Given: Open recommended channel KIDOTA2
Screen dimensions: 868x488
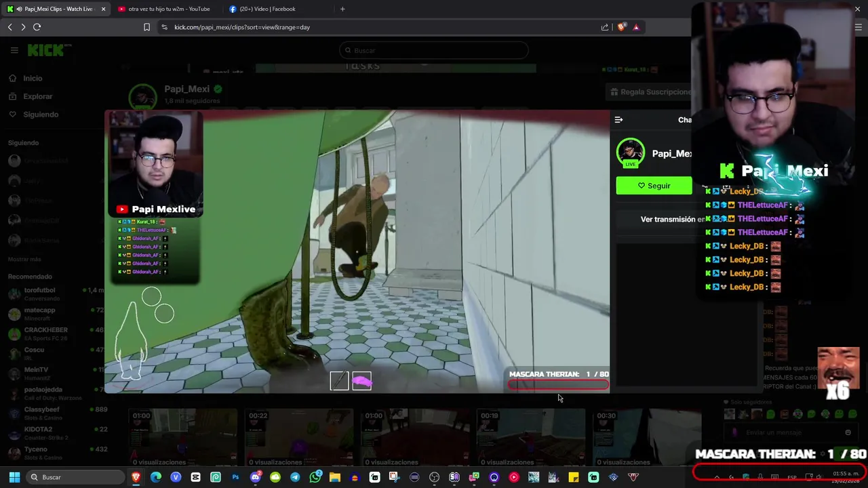Looking at the screenshot, I should (x=56, y=433).
